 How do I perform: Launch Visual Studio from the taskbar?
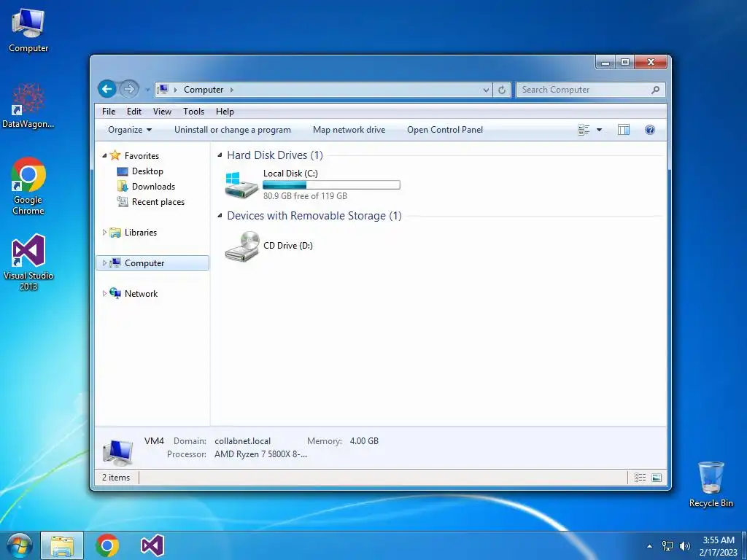coord(152,545)
